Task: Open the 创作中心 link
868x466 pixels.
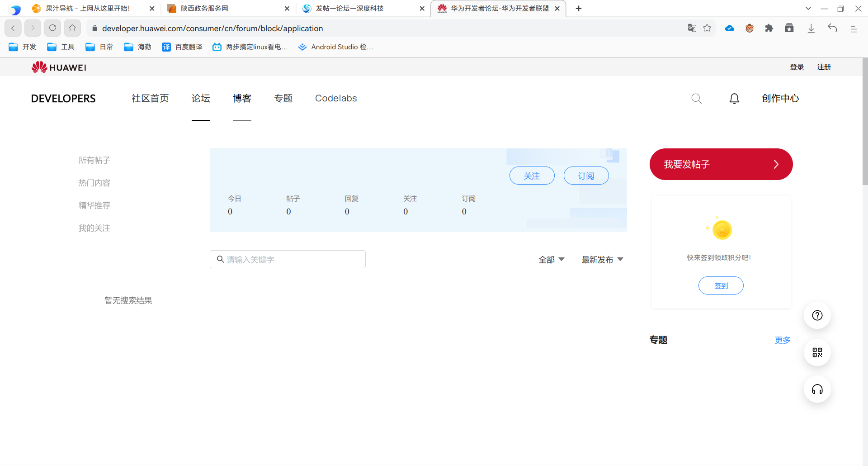Action: pyautogui.click(x=780, y=99)
